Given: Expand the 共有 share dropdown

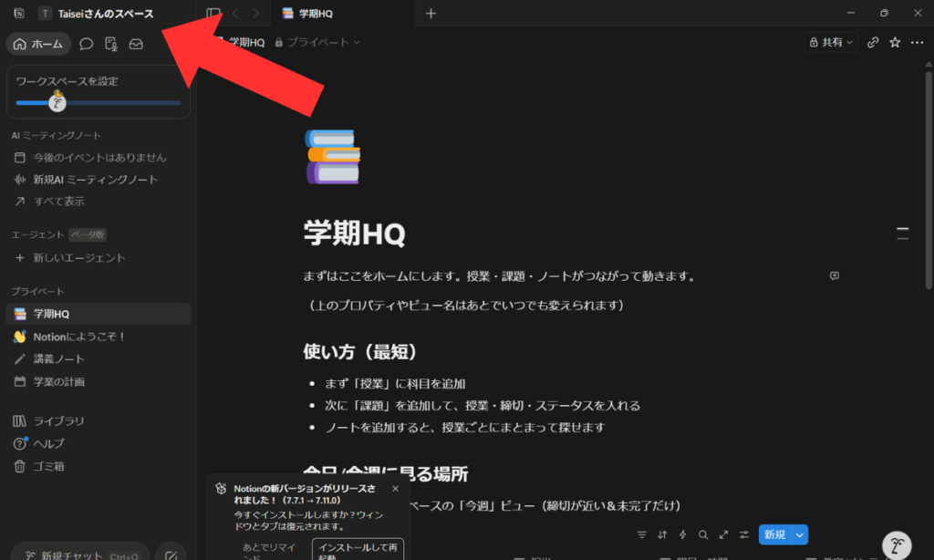Looking at the screenshot, I should pos(831,42).
